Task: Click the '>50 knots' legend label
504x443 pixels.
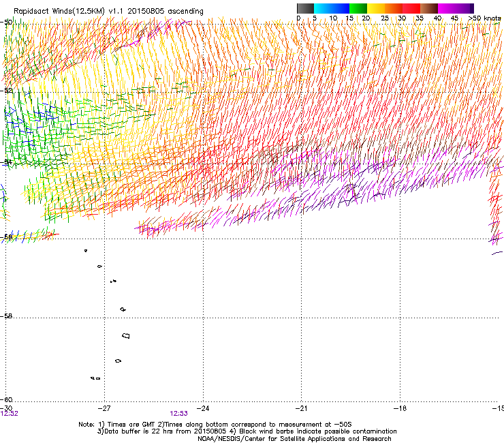Action: pyautogui.click(x=484, y=18)
